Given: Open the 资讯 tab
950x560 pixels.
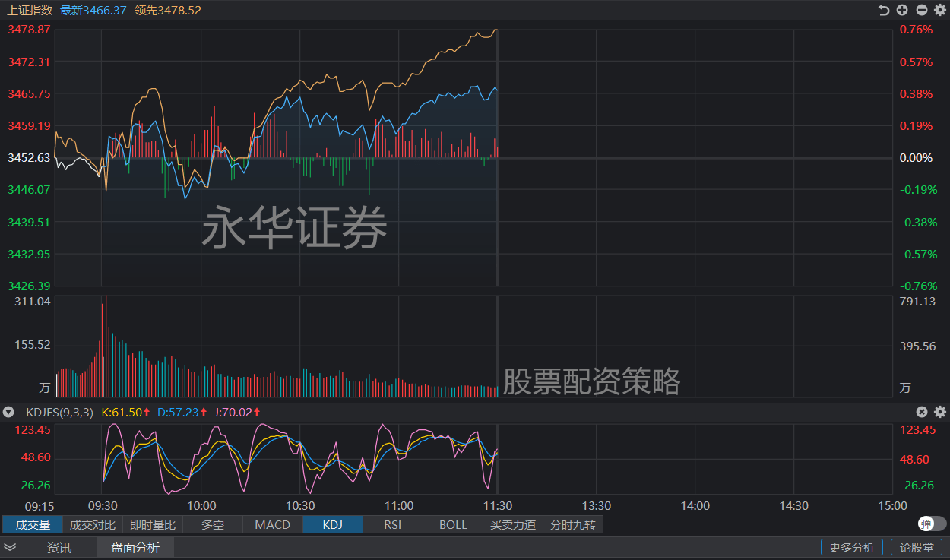Looking at the screenshot, I should coord(59,547).
